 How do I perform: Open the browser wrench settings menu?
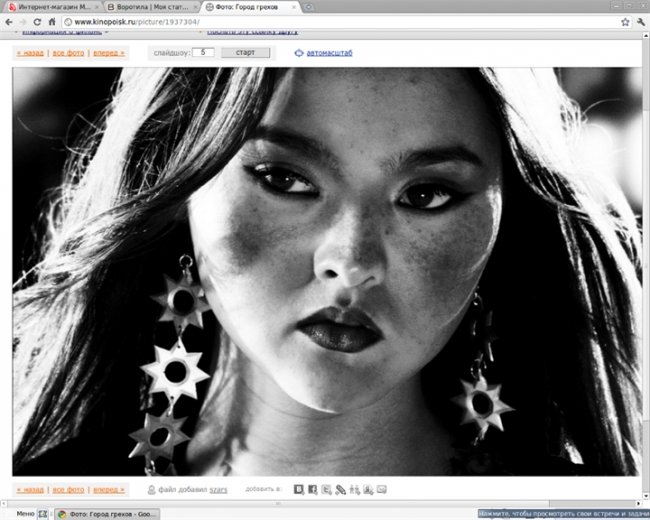coord(640,21)
